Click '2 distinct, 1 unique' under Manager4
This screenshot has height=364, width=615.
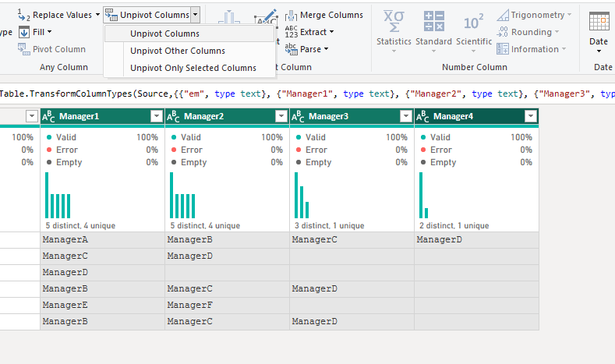[454, 225]
